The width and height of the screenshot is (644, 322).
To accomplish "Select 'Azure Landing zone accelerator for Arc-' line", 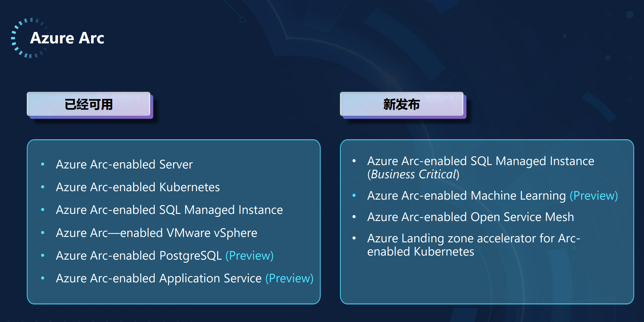I will [x=474, y=238].
